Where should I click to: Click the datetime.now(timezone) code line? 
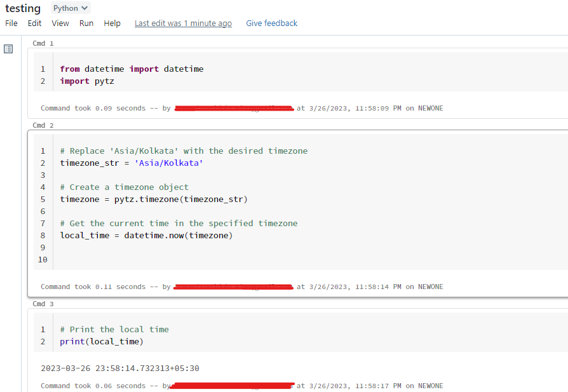[146, 235]
